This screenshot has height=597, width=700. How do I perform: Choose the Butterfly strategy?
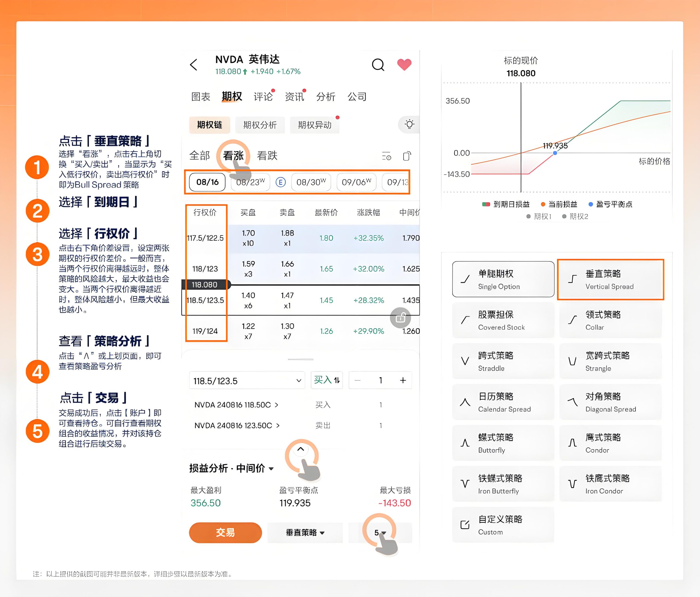tap(503, 443)
